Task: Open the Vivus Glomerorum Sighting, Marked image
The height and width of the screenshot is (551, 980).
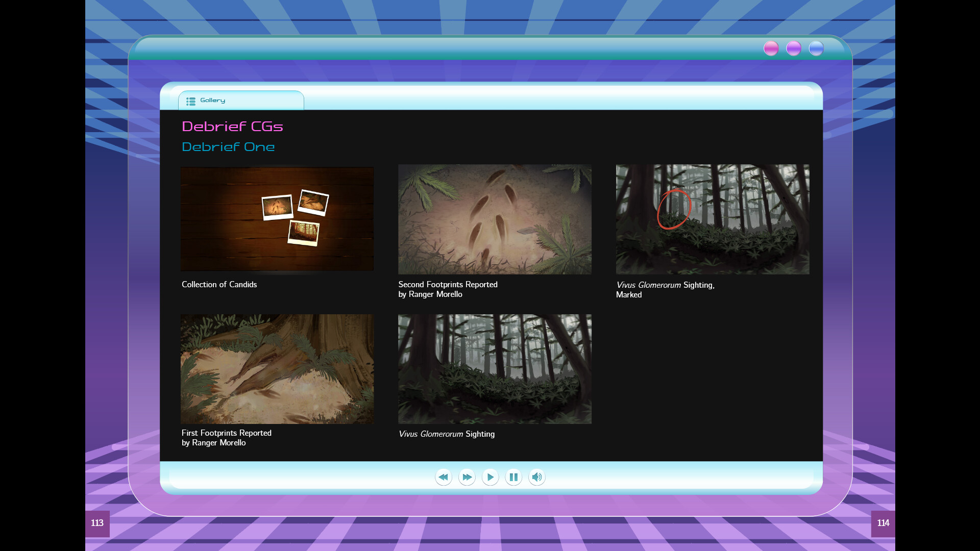Action: 713,219
